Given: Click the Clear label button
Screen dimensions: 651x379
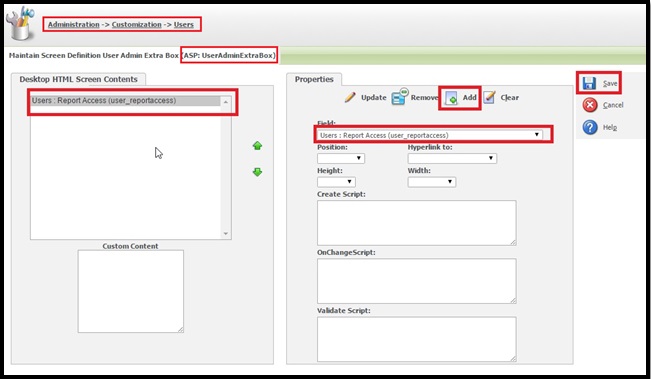Looking at the screenshot, I should 509,98.
